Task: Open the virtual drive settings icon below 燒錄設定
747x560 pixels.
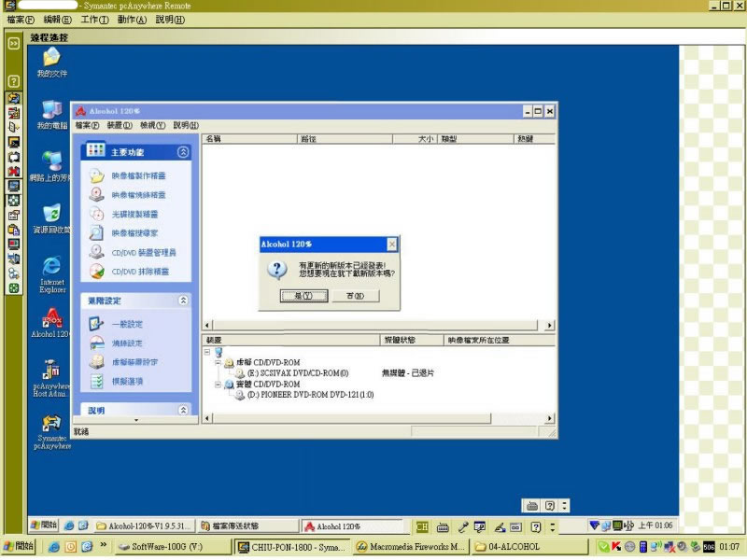Action: point(97,362)
